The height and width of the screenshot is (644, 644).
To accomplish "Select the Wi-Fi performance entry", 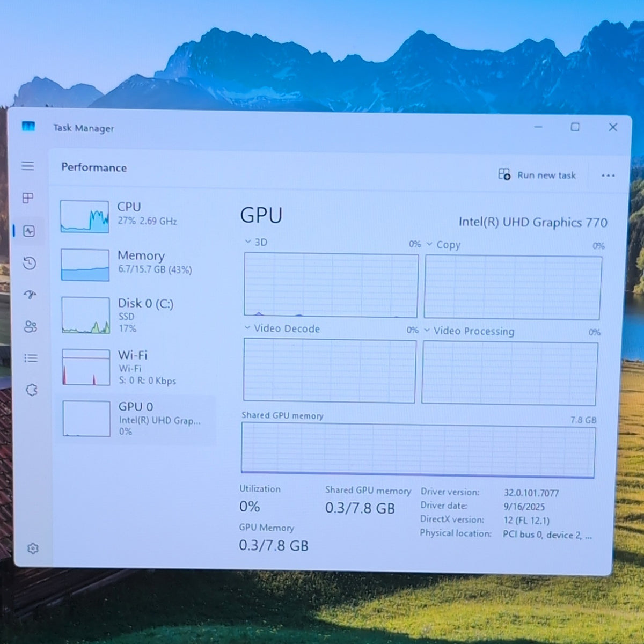I will pyautogui.click(x=137, y=367).
